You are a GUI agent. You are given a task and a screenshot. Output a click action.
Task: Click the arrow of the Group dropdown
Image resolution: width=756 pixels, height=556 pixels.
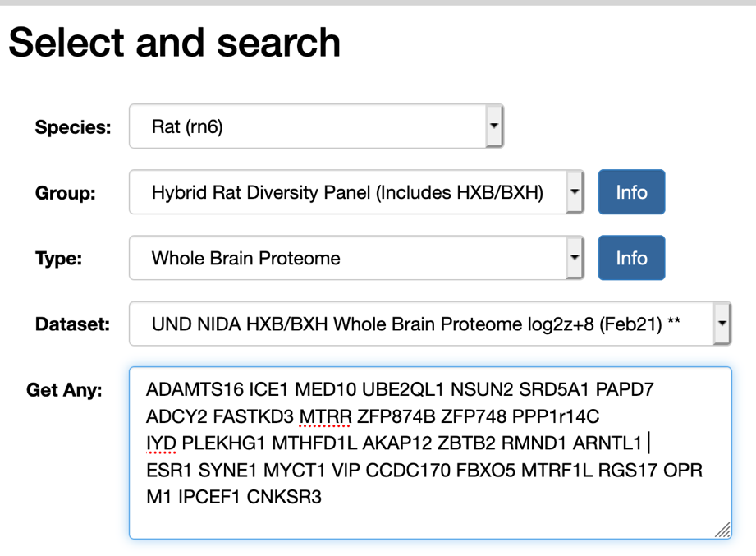point(575,192)
